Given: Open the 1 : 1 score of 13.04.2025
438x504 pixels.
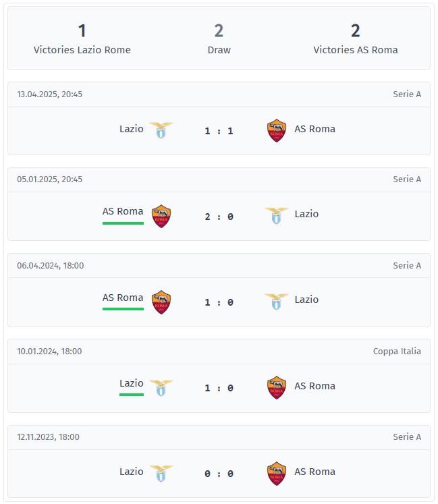Looking at the screenshot, I should [x=219, y=131].
